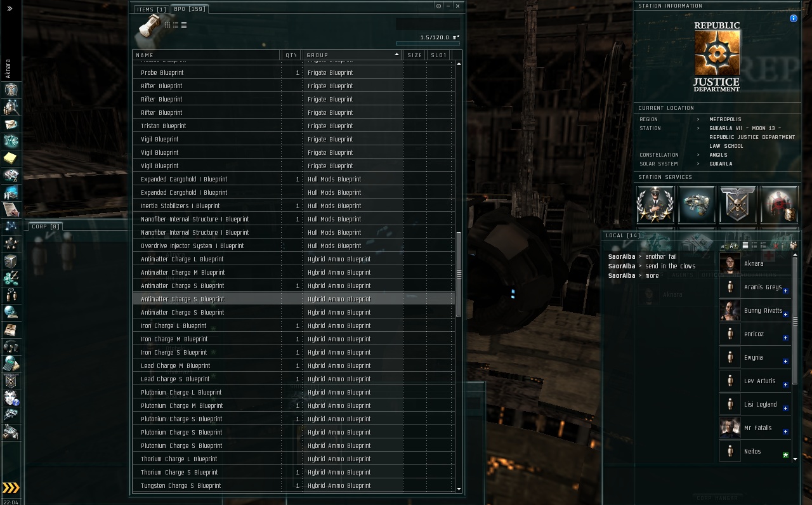The width and height of the screenshot is (812, 505).
Task: Open the bounty office target service icon
Action: (779, 204)
